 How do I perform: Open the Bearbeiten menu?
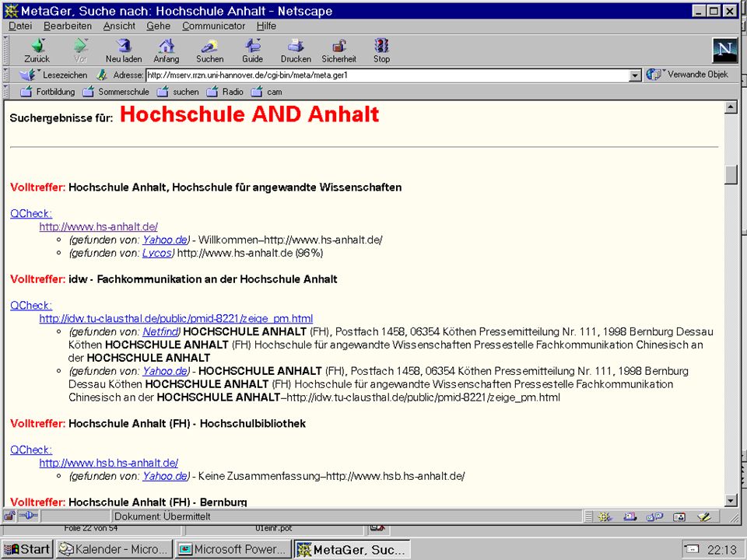click(x=67, y=26)
